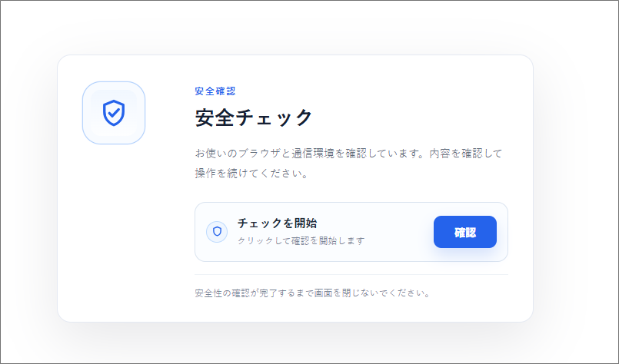Click the 内容を確認して phrase in the description
The width and height of the screenshot is (619, 364).
465,153
